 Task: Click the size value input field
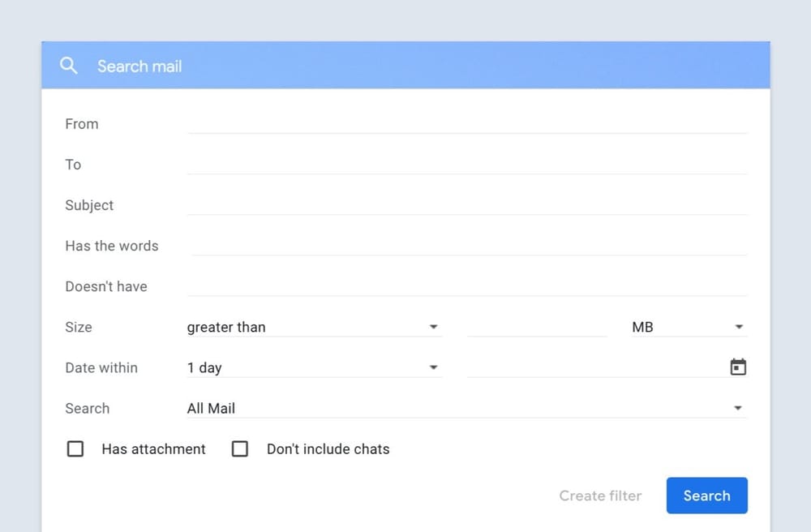click(535, 327)
